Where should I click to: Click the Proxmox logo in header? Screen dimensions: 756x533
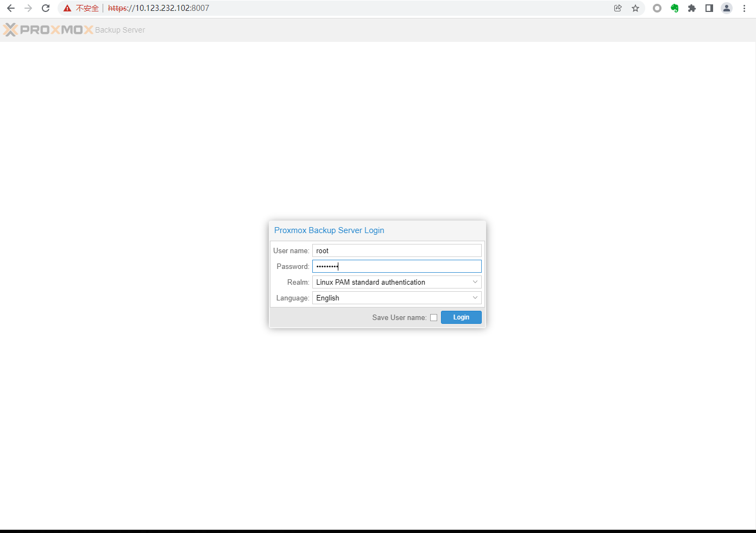[x=48, y=30]
